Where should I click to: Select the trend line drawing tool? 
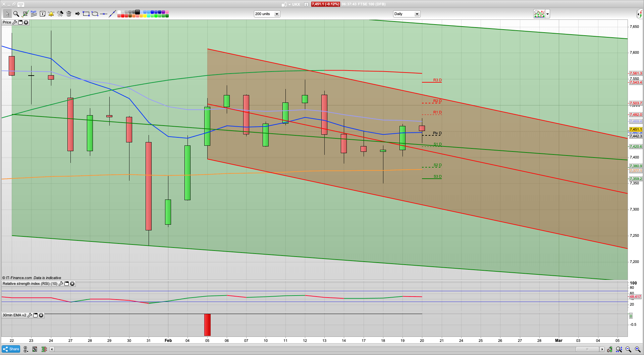pyautogui.click(x=112, y=14)
